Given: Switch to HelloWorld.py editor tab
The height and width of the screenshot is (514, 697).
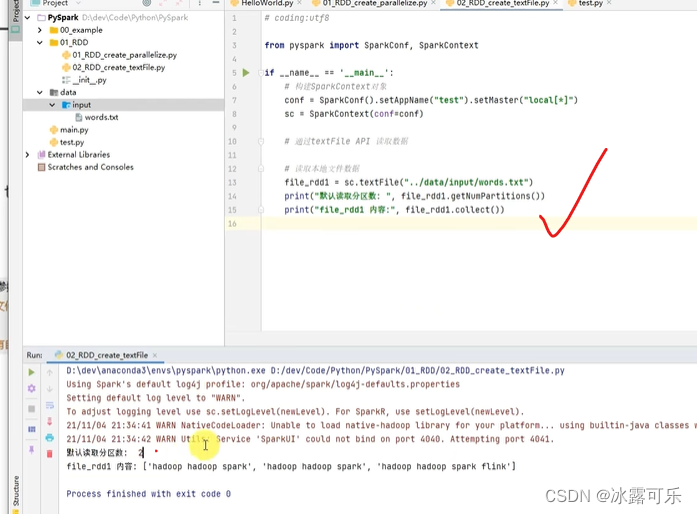Looking at the screenshot, I should pyautogui.click(x=267, y=3).
